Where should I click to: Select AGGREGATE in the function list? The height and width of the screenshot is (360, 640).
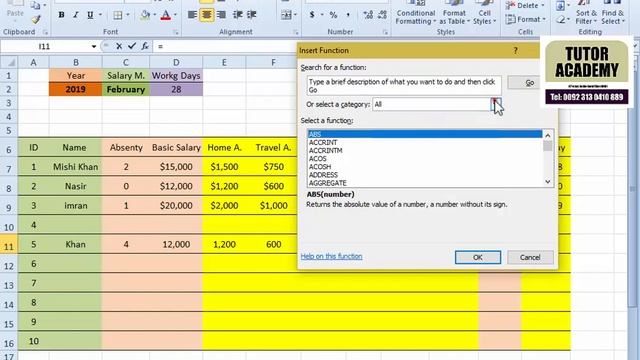point(425,183)
